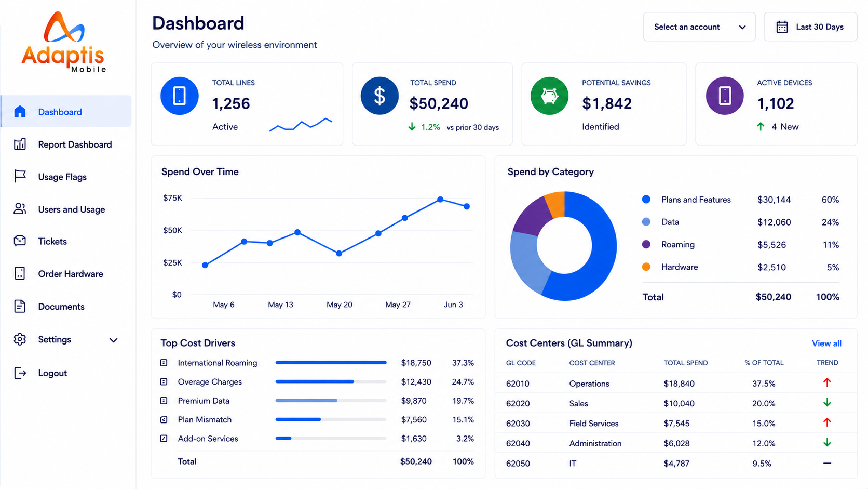Open the Last 30 Days date range picker
The image size is (868, 489).
pos(810,27)
